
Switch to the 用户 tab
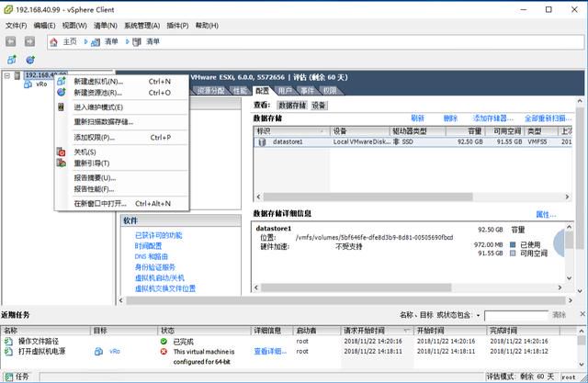(285, 91)
